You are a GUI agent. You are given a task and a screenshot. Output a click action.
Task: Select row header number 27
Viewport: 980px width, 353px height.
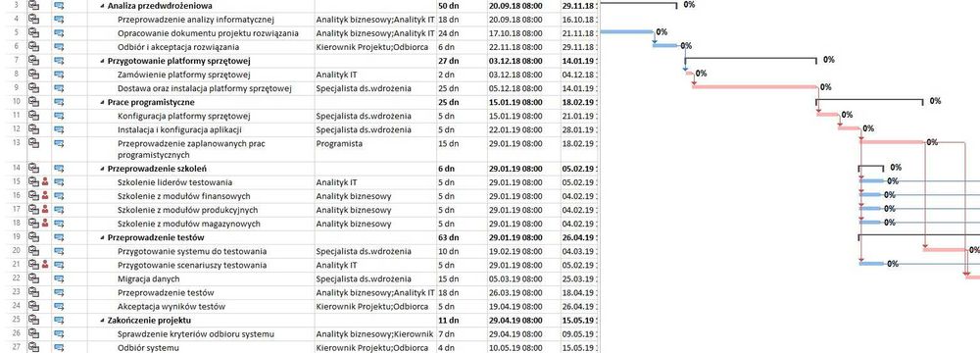(x=16, y=347)
